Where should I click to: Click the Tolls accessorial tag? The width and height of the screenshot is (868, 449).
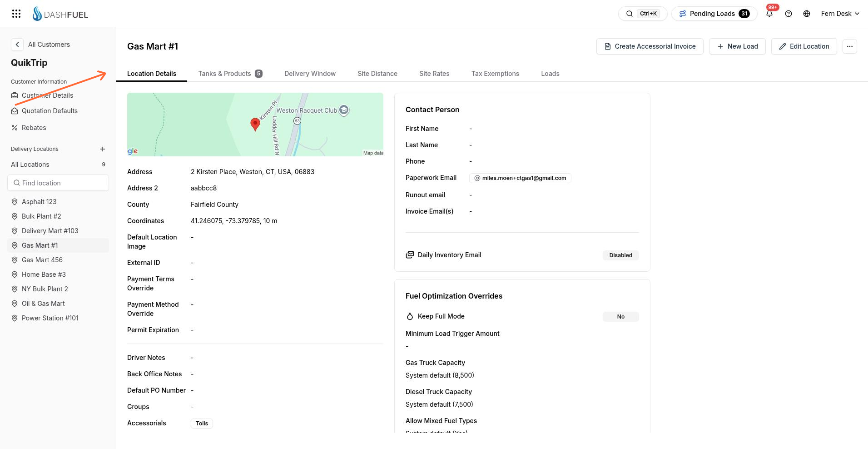(x=202, y=424)
